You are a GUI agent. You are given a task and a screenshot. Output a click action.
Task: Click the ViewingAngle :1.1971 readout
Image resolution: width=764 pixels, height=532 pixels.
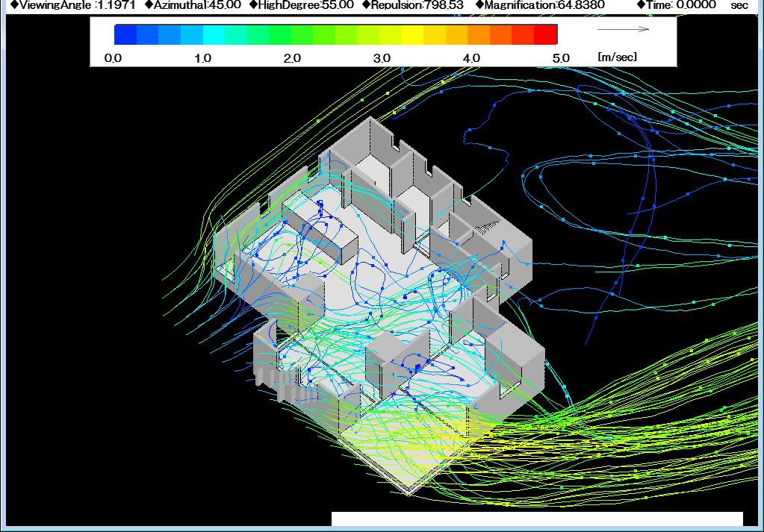[x=73, y=5]
